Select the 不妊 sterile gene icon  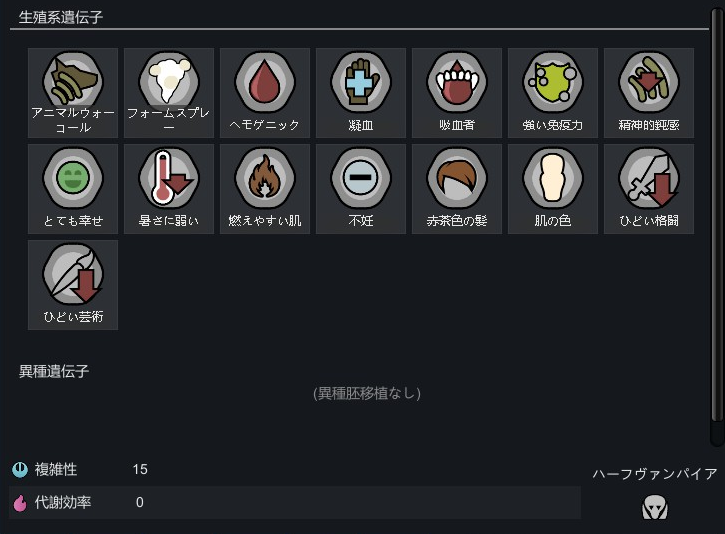point(361,189)
